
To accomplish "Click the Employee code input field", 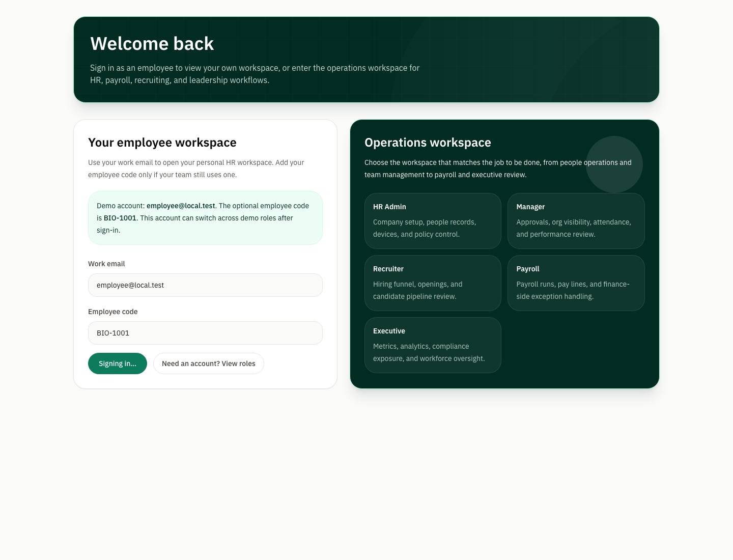I will click(x=205, y=333).
